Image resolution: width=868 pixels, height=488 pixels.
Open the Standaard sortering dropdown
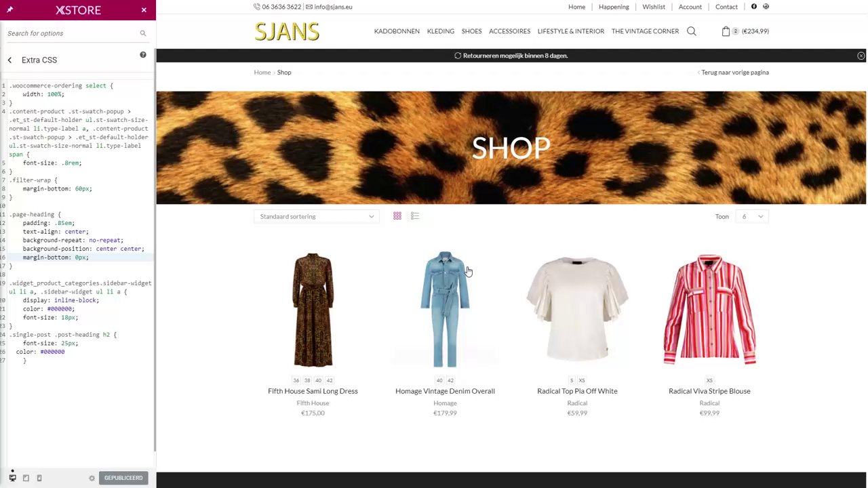tap(316, 216)
